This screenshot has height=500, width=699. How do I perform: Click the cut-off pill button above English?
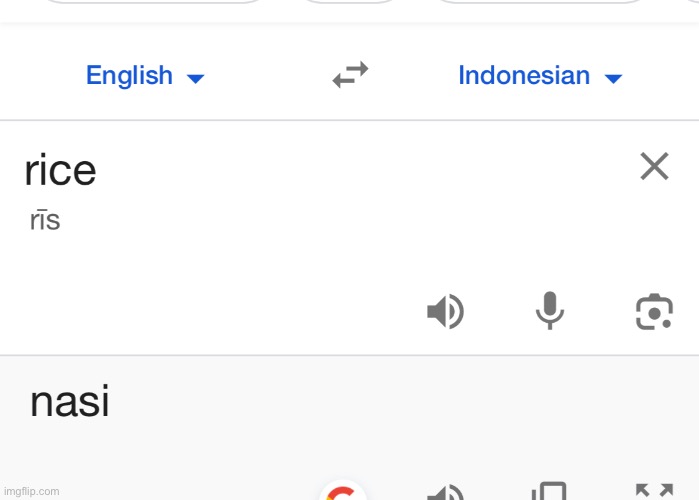click(154, 2)
